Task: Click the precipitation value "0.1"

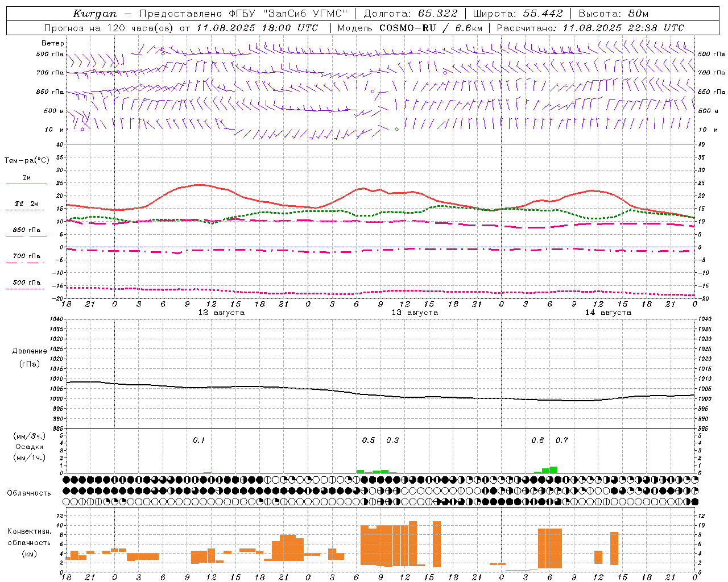Action: point(198,440)
